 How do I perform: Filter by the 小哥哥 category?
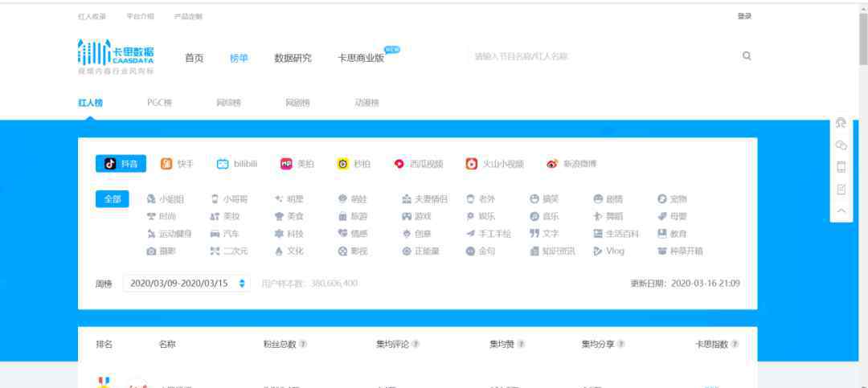coord(230,199)
